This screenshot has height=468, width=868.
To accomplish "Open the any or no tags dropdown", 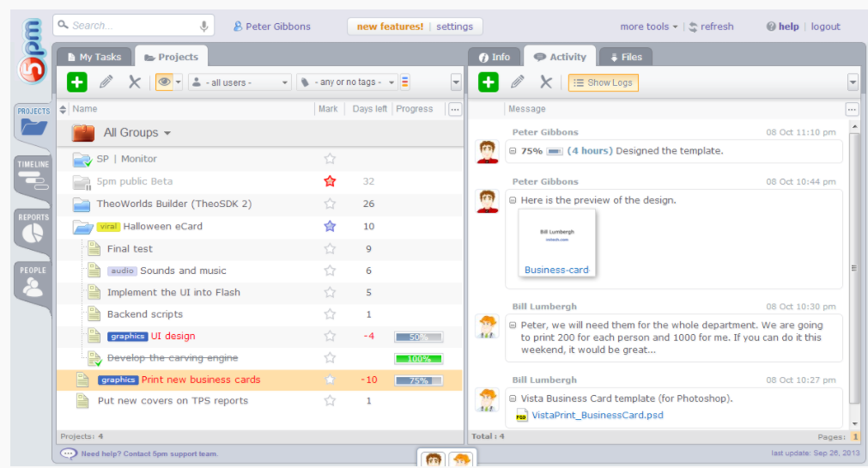I will pos(347,82).
